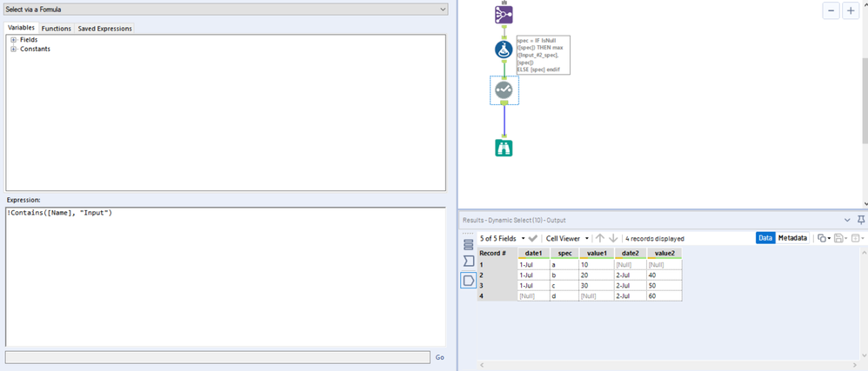The width and height of the screenshot is (868, 371).
Task: Select the Union tool on the canvas
Action: (504, 15)
